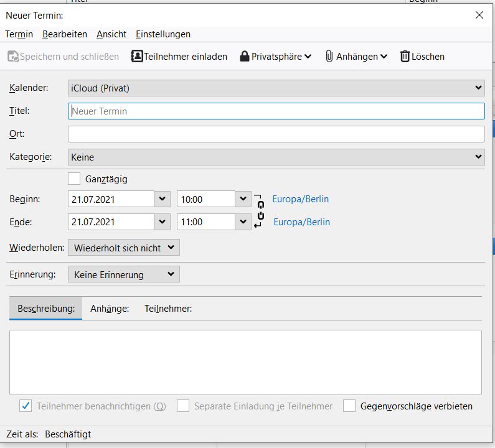Click the Löschen trash can icon

coord(405,57)
